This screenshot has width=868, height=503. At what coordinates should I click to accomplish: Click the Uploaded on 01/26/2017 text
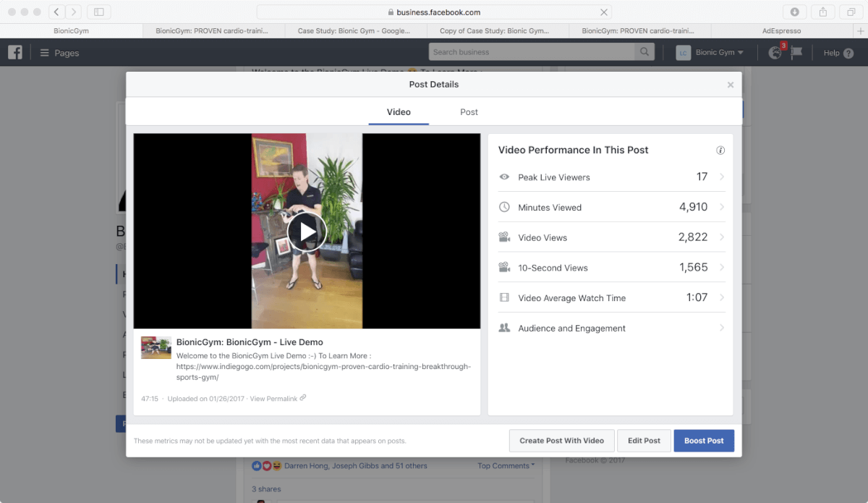206,399
